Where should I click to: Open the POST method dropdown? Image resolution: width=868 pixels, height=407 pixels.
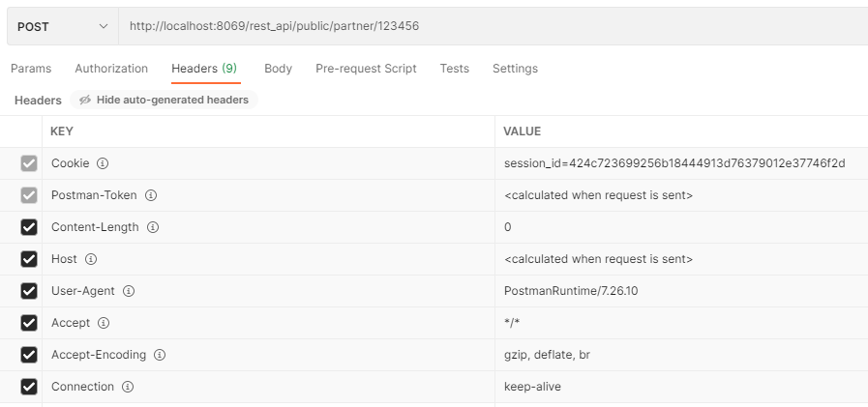[x=62, y=26]
